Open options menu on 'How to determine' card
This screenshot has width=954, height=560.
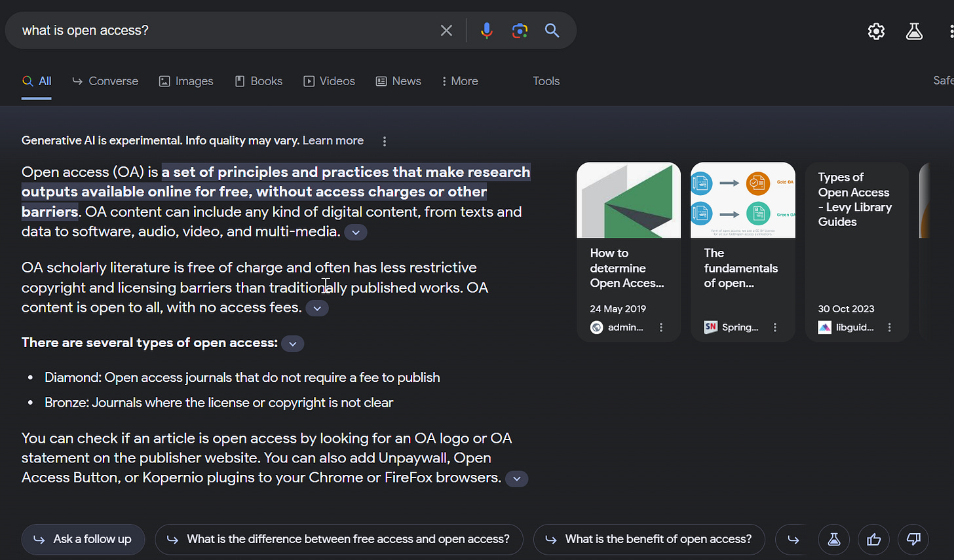click(x=661, y=327)
